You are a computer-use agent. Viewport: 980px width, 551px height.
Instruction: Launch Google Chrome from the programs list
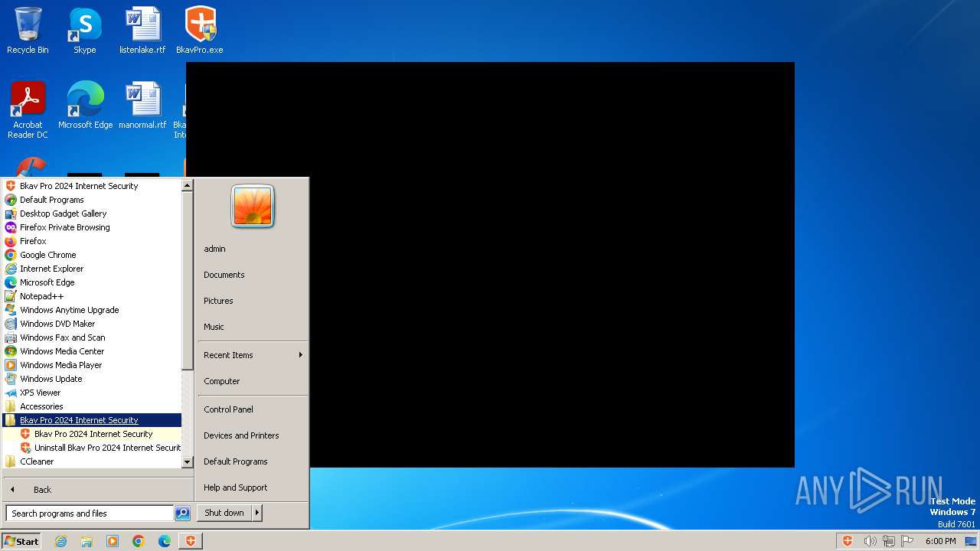tap(92, 255)
